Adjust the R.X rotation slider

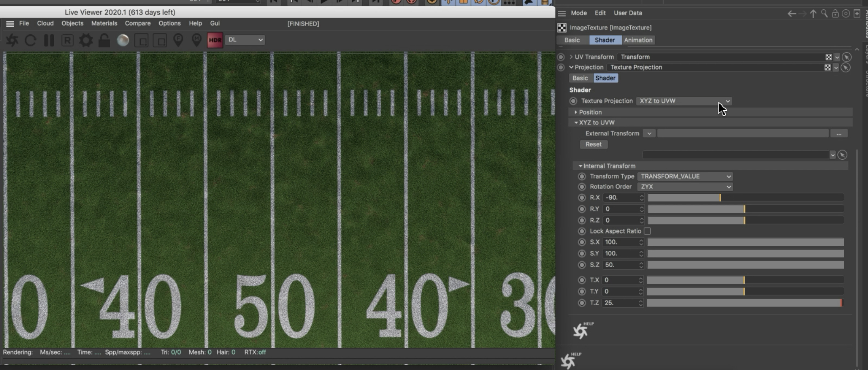tap(746, 198)
